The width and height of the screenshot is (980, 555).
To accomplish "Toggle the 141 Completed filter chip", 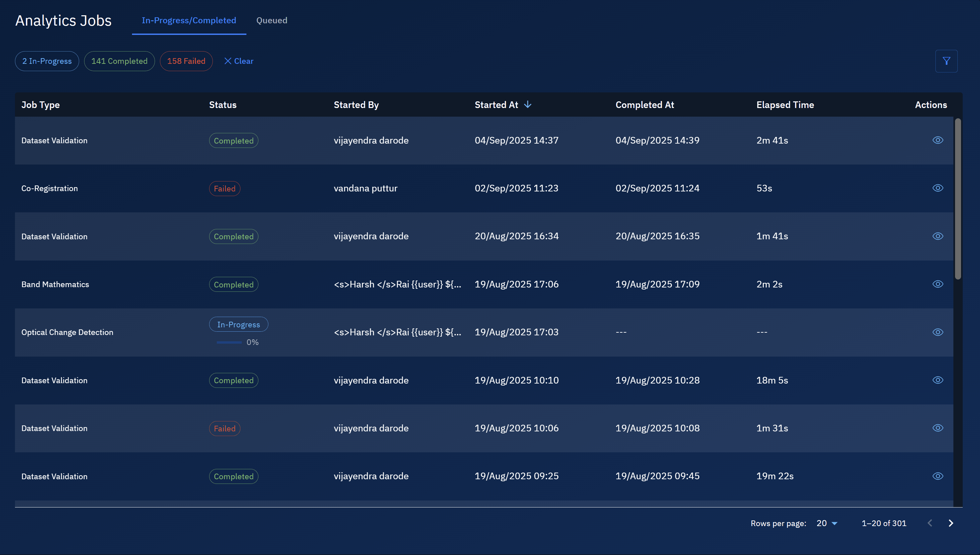I will [x=119, y=61].
